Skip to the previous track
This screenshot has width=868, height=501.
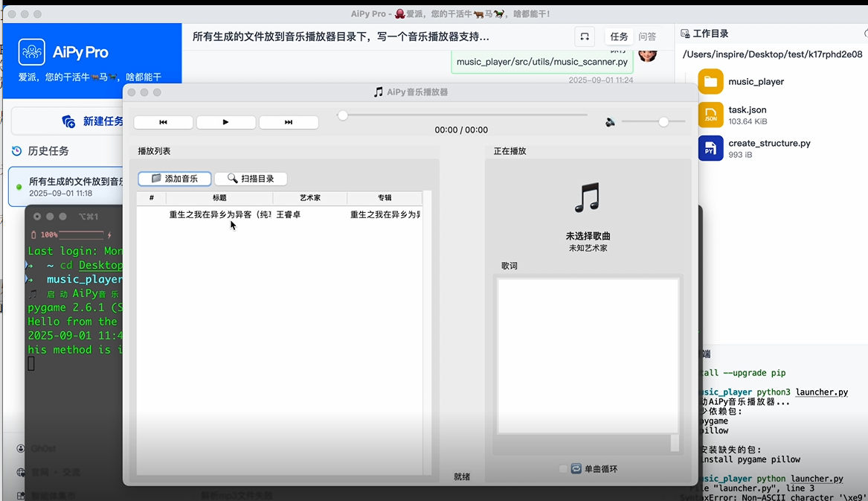[x=164, y=122]
